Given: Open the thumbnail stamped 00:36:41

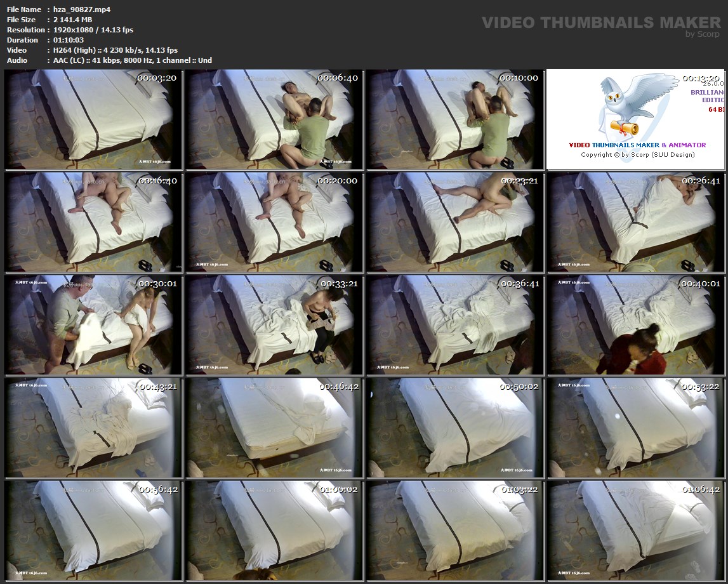Looking at the screenshot, I should (x=456, y=325).
